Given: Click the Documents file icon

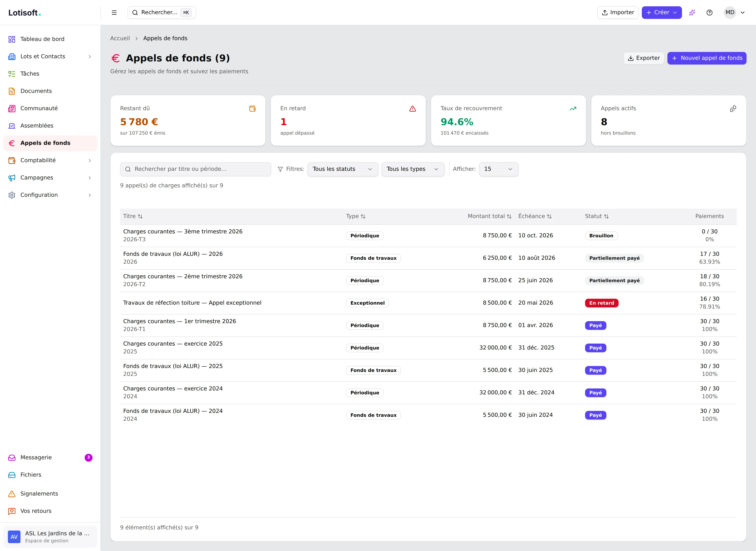Looking at the screenshot, I should pyautogui.click(x=12, y=91).
